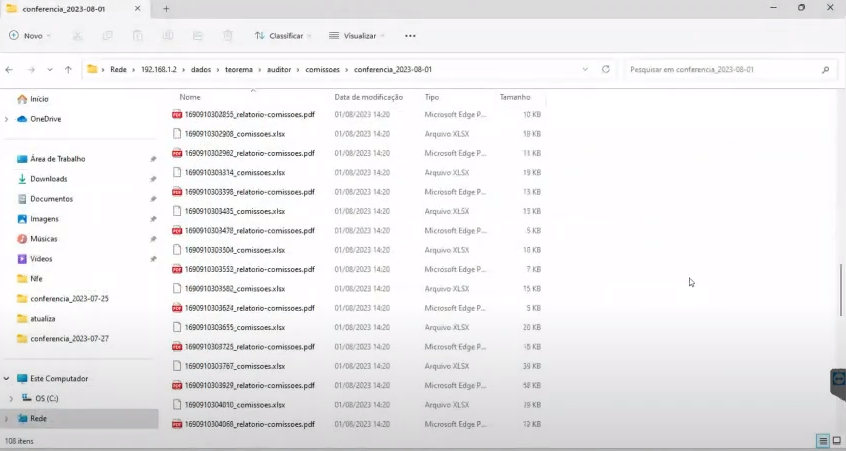846x451 pixels.
Task: Click the Rename icon in toolbar
Action: 168,36
